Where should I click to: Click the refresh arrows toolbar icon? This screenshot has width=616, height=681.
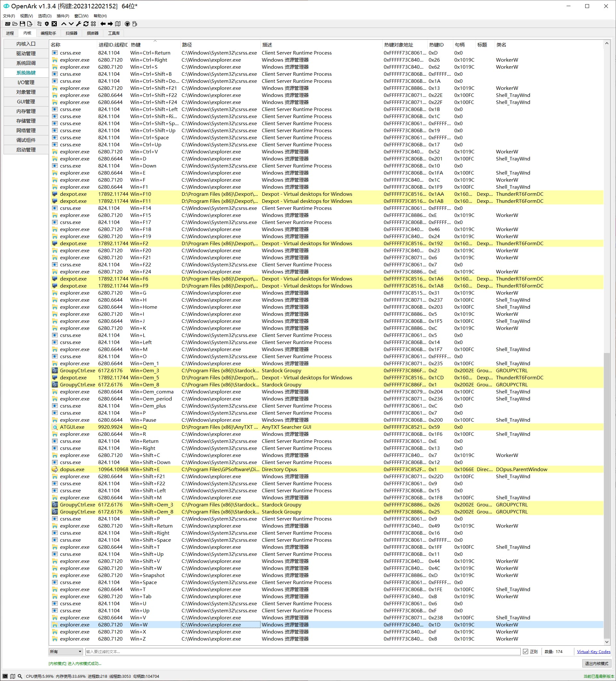coord(86,24)
